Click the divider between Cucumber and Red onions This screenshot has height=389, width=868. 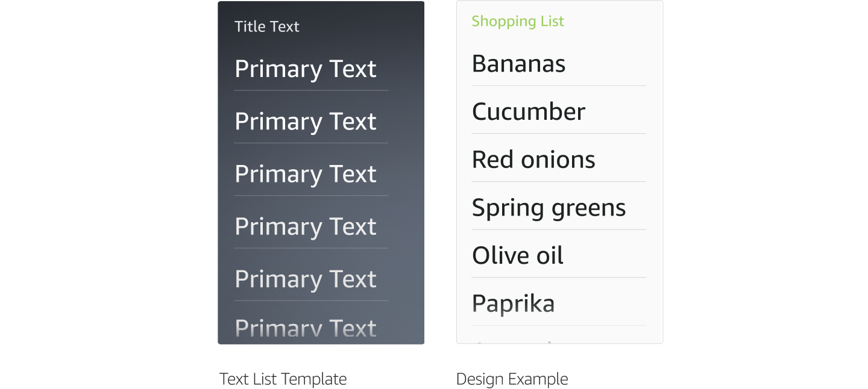tap(558, 134)
